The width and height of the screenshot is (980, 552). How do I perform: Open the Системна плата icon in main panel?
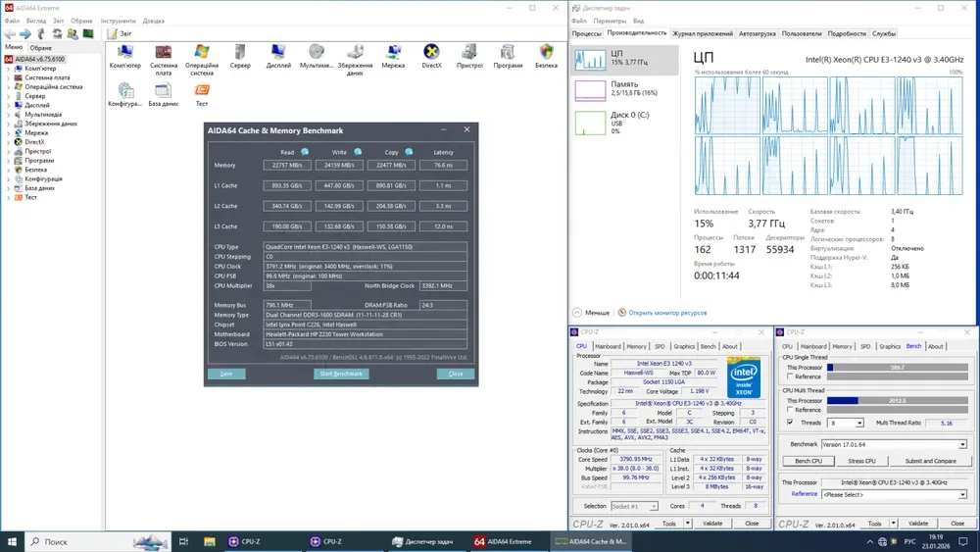pyautogui.click(x=164, y=53)
